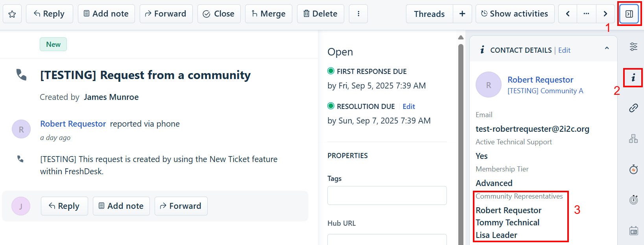Open the sliders settings sidebar icon

click(633, 46)
